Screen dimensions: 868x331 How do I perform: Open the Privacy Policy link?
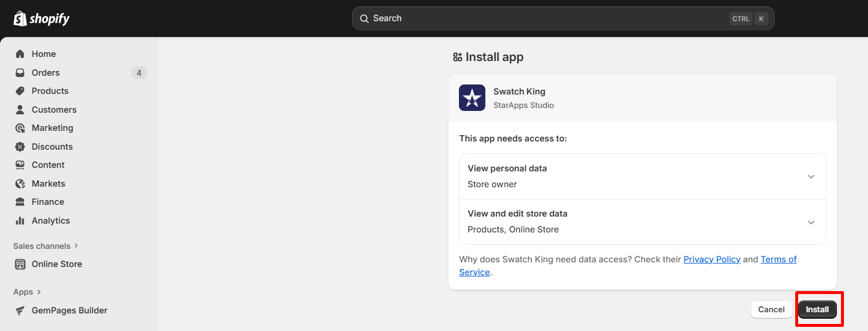pyautogui.click(x=711, y=259)
